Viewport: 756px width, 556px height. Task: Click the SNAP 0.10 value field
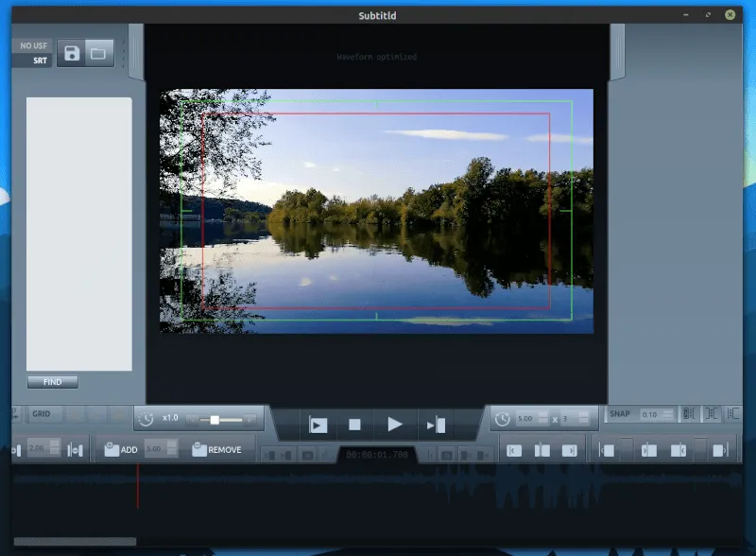coord(649,414)
